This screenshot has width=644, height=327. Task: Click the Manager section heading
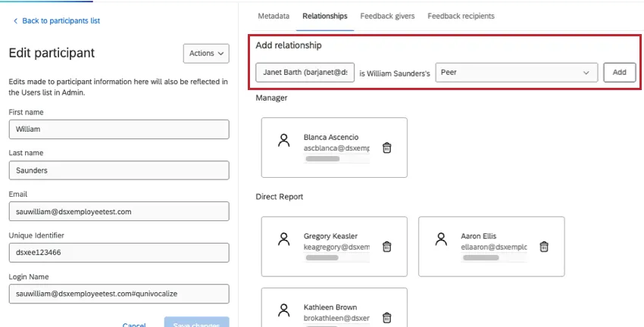[271, 98]
